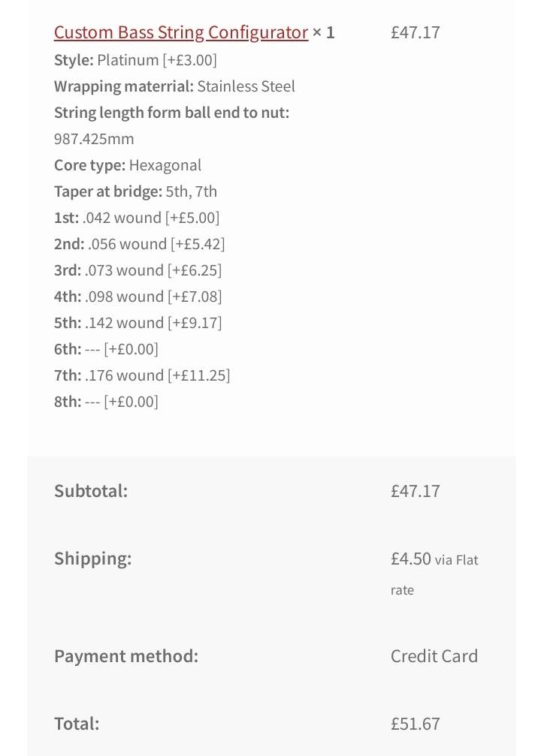Select 2nd string .056 wound entry
Image resolution: width=541 pixels, height=756 pixels.
[140, 244]
